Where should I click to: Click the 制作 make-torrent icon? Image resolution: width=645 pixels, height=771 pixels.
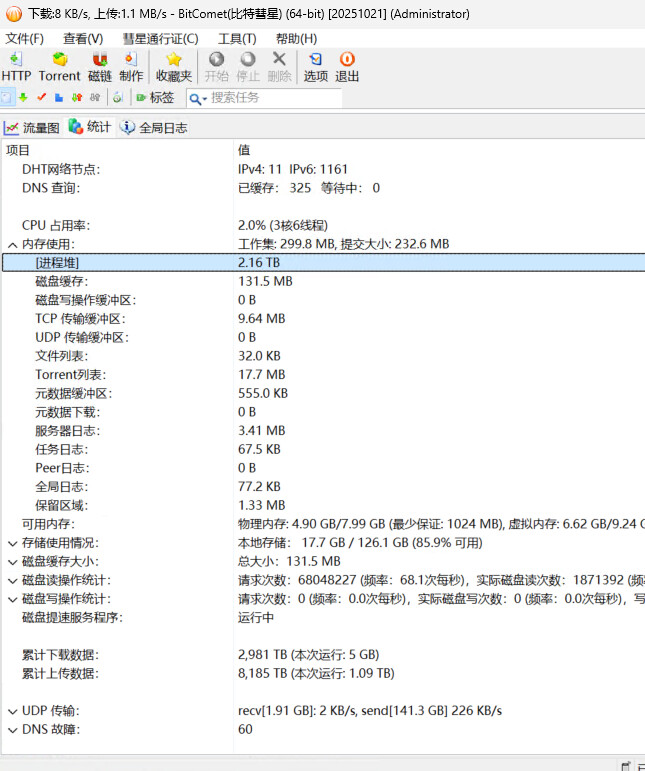(x=131, y=67)
